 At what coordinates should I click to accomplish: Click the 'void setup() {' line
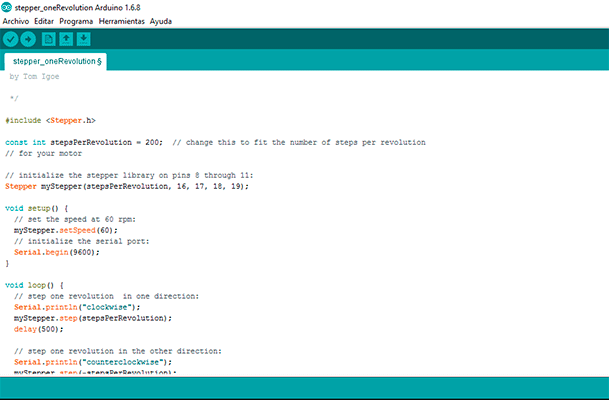coord(37,208)
